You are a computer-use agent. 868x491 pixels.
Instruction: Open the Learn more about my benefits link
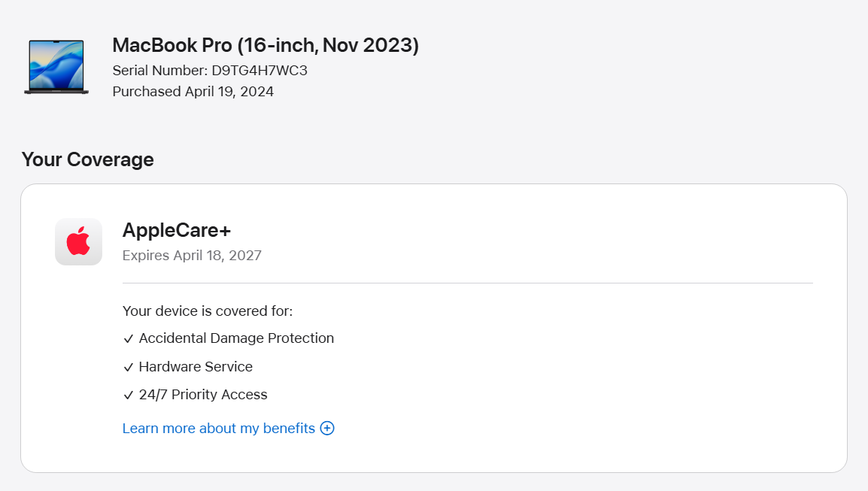(219, 429)
